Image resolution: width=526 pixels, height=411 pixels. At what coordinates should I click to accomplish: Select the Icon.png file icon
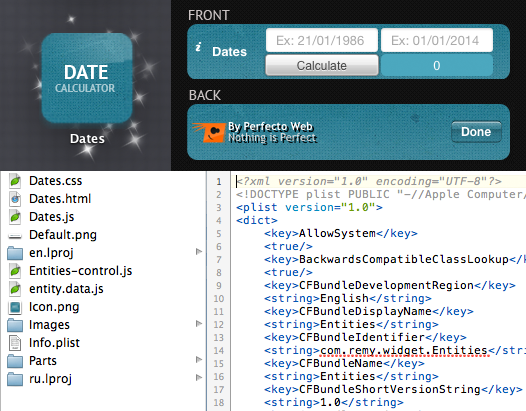coord(15,307)
